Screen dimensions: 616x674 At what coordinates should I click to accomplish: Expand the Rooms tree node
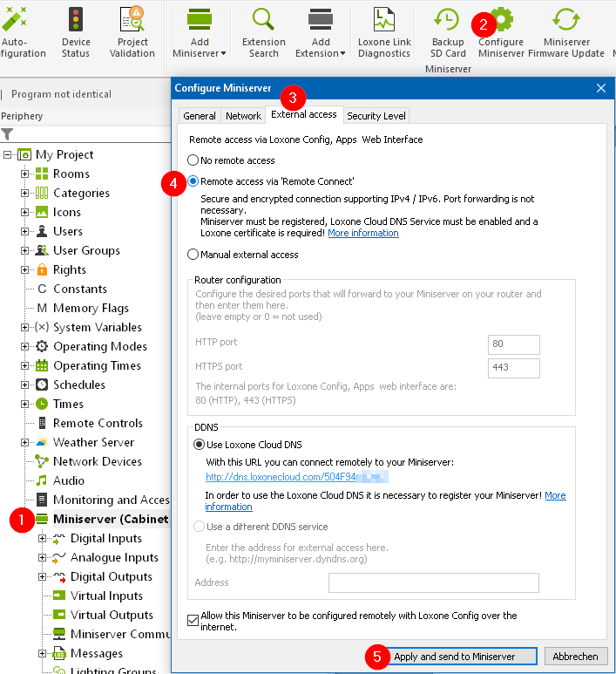click(25, 174)
